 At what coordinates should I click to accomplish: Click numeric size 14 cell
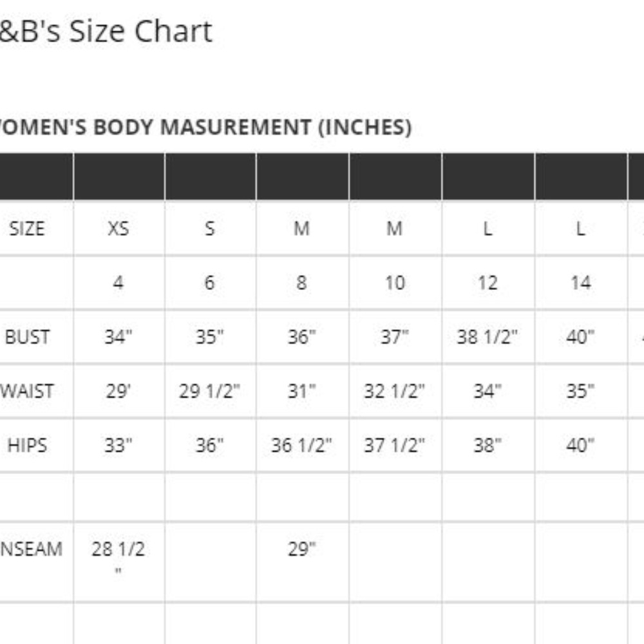click(580, 283)
